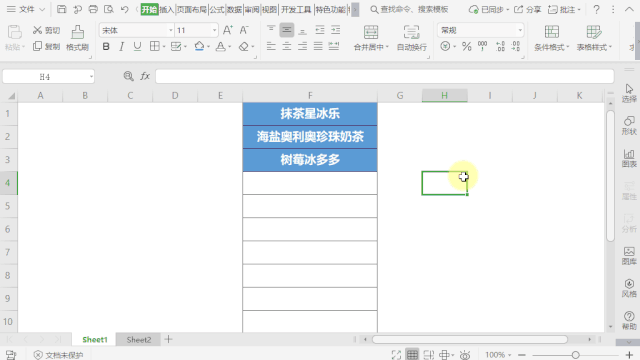Align text right in the ribbon
640x360 pixels.
pos(302,47)
